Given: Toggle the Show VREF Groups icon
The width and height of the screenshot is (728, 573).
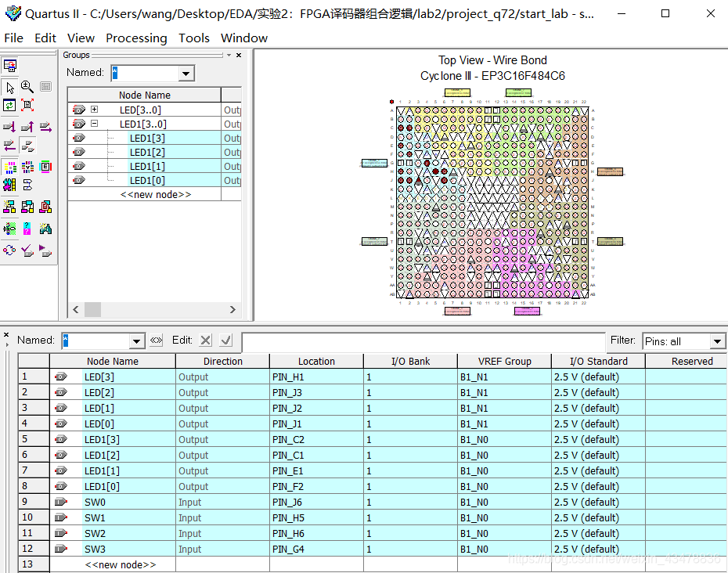Looking at the screenshot, I should point(27,167).
